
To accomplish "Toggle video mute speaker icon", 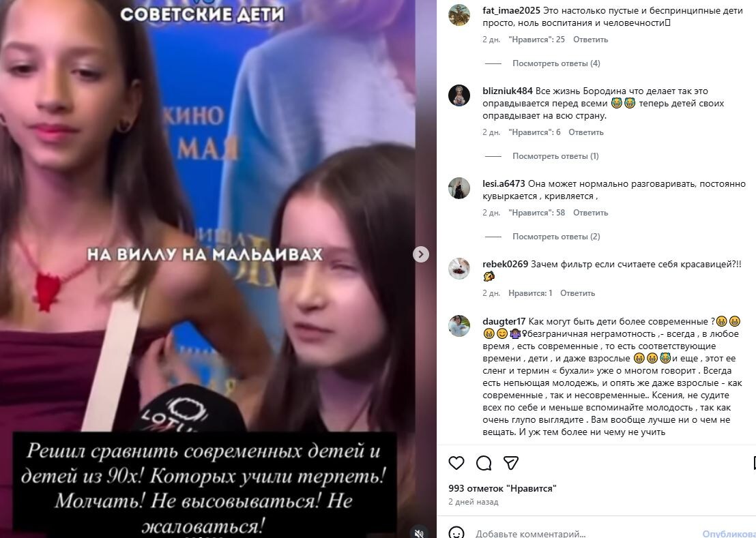I will point(420,533).
